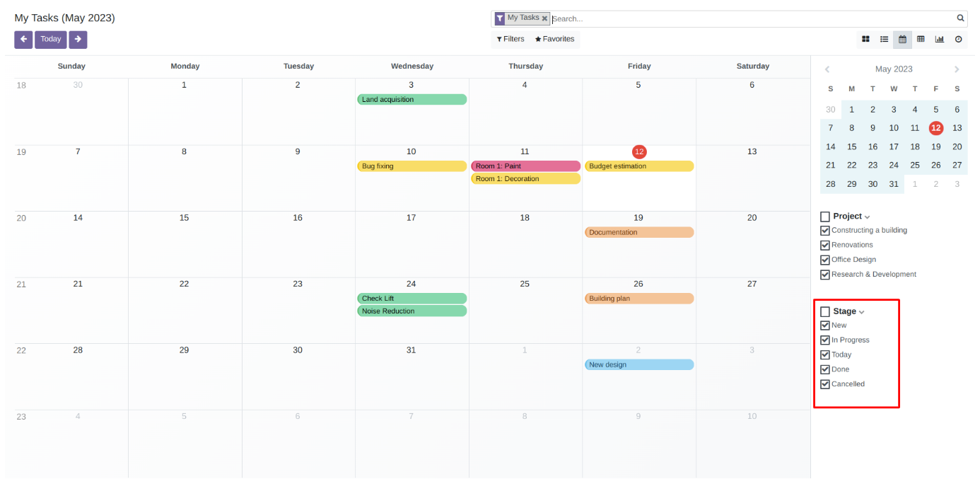The width and height of the screenshot is (980, 484).
Task: Open the Building plan task
Action: coord(639,299)
